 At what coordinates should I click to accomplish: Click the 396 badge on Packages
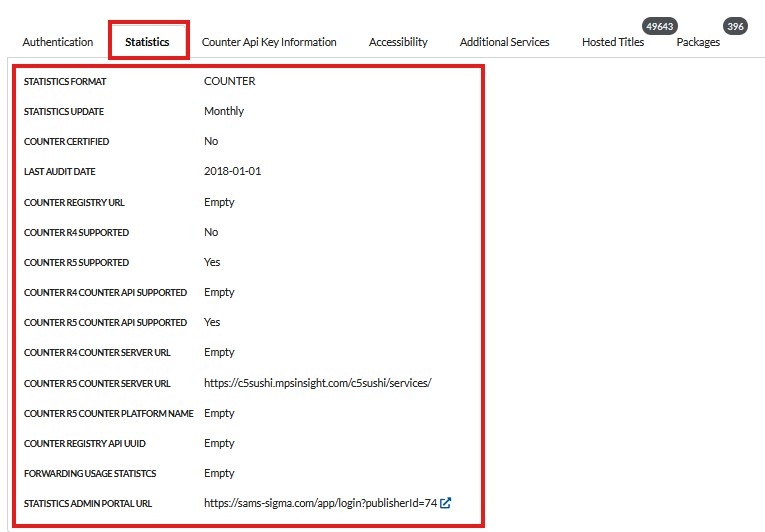click(735, 27)
